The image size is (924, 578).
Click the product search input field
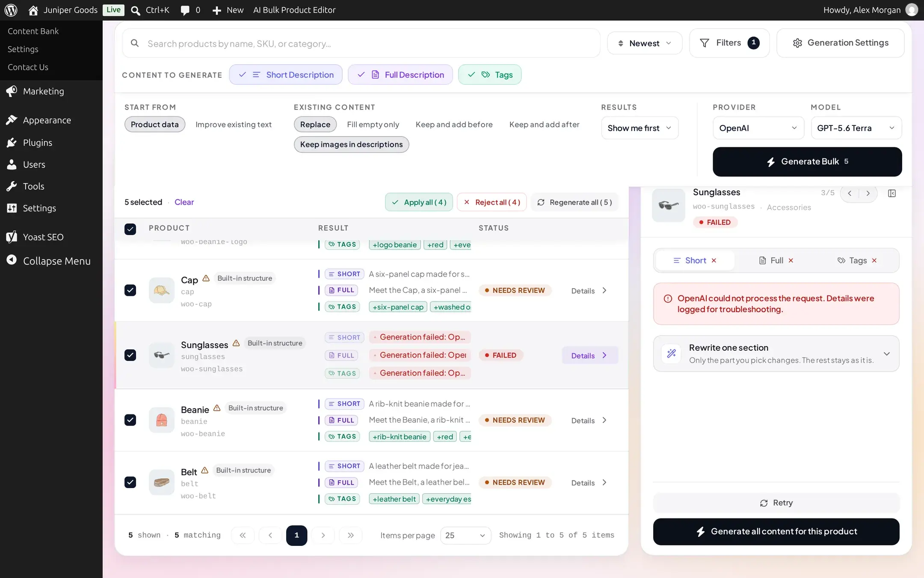(361, 43)
